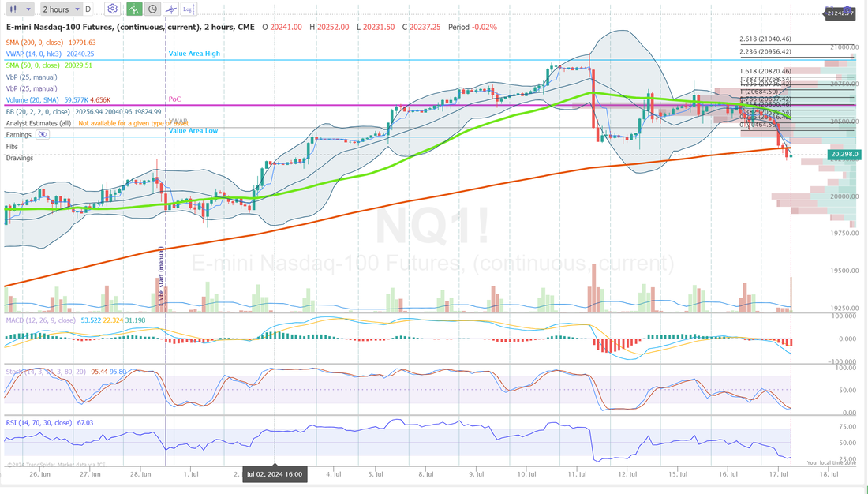
Task: Click the "28. Jun" date axis label
Action: pos(140,474)
